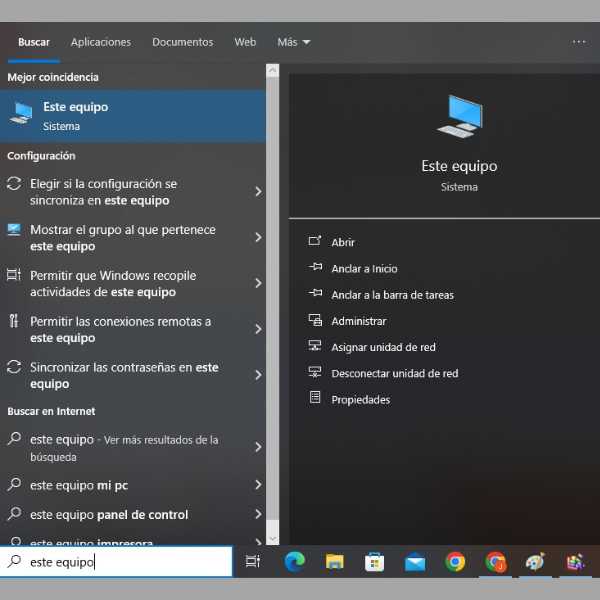The image size is (600, 600).
Task: Expand arrow beside 'este equipo mi pc'
Action: [x=258, y=485]
